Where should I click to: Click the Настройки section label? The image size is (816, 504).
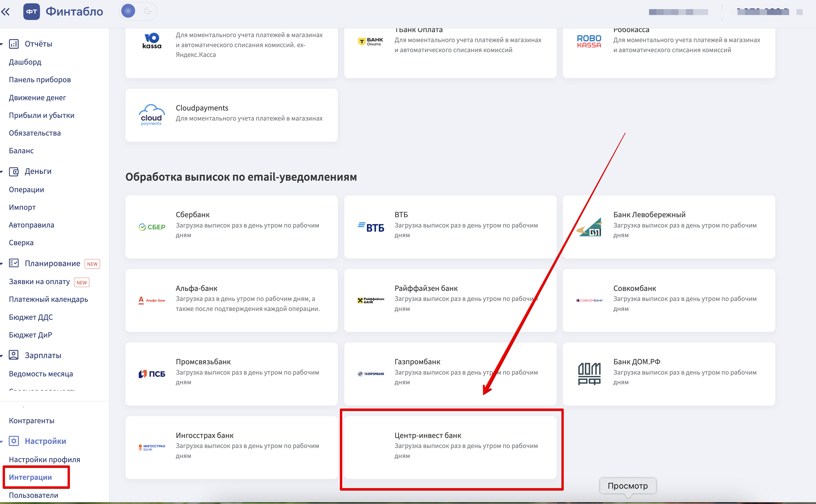(45, 441)
